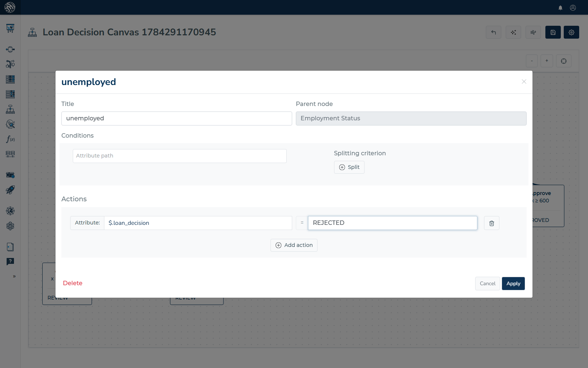
Task: Remove the loan_decision action with trash icon
Action: [x=492, y=223]
